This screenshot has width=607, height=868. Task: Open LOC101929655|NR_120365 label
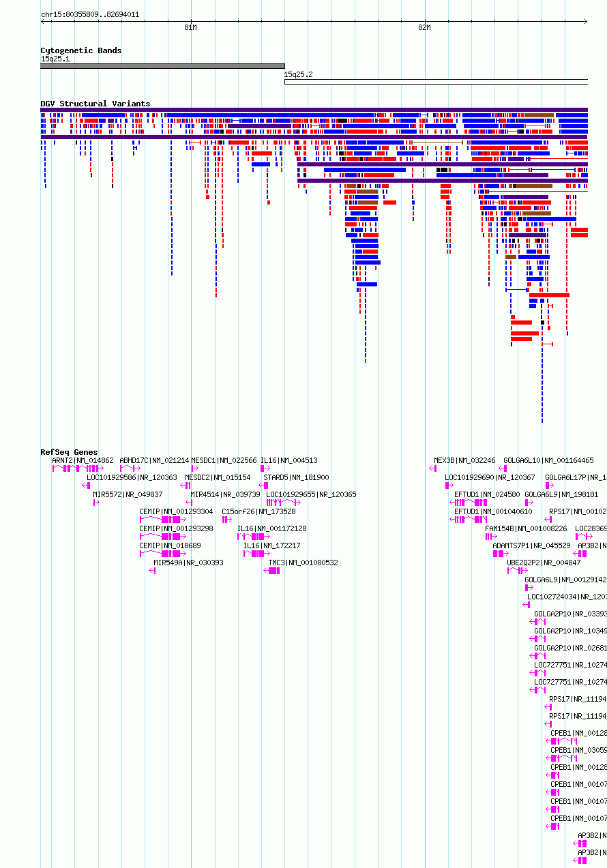(x=311, y=494)
